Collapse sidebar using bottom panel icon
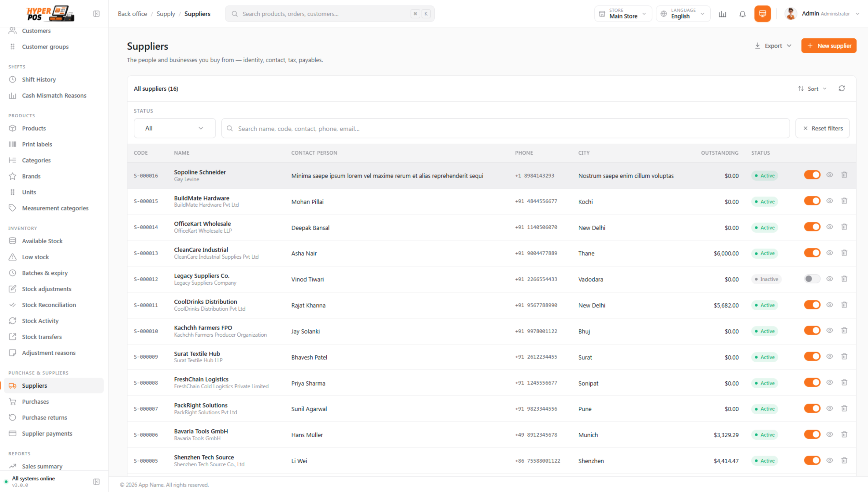The height and width of the screenshot is (492, 868). pos(96,482)
